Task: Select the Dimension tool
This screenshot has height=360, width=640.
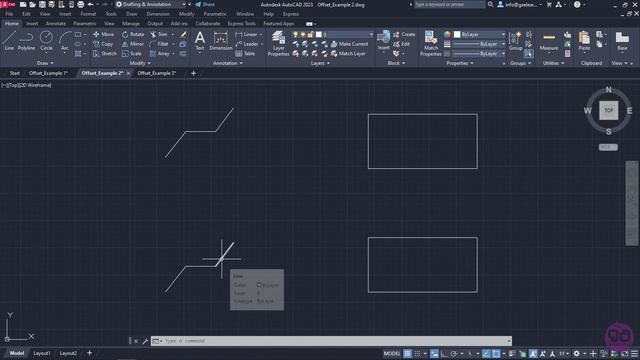Action: click(221, 41)
